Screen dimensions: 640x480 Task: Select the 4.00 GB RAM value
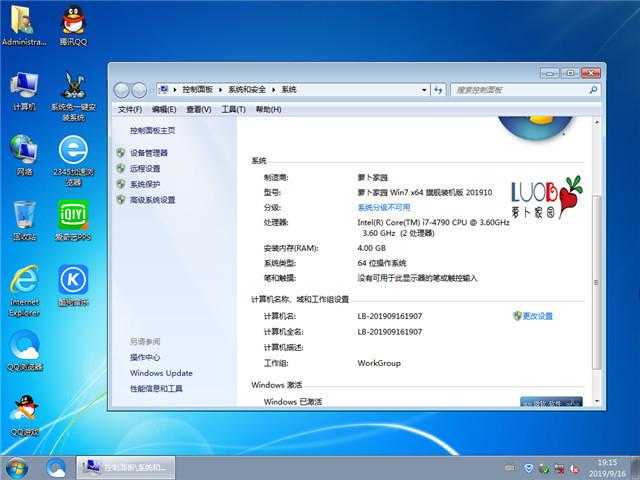371,248
